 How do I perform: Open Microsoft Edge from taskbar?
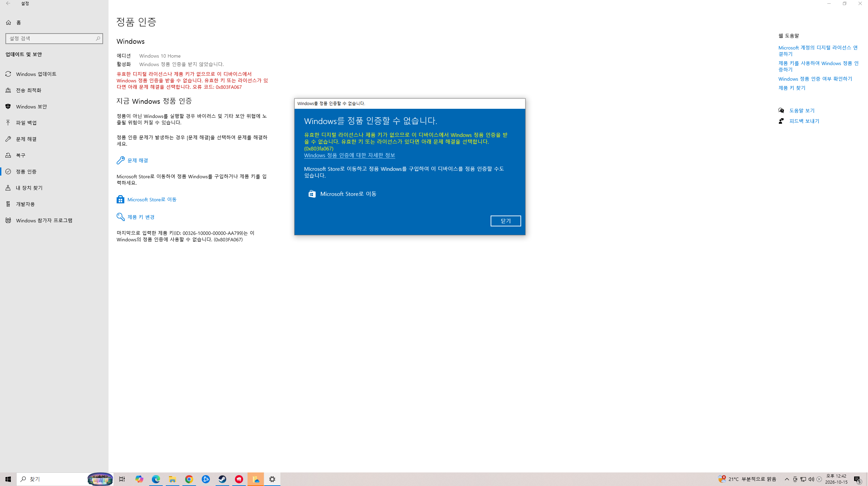[x=156, y=479]
